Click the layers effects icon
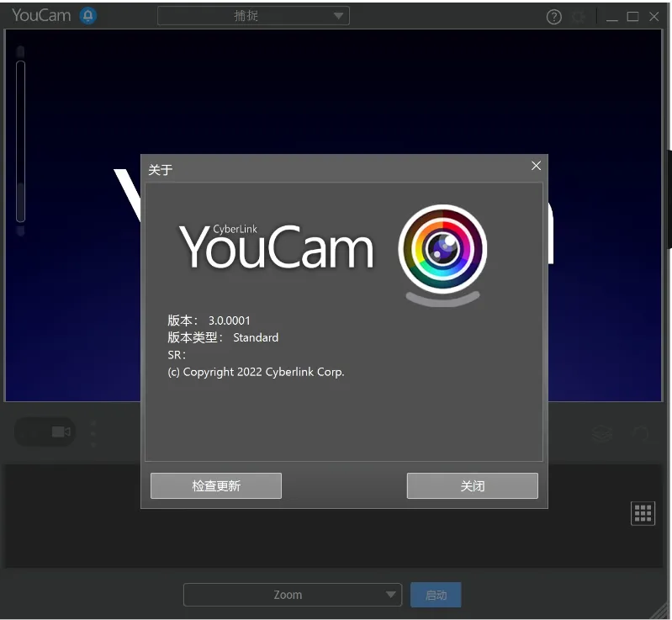Screen dimensions: 672x620 coord(601,433)
